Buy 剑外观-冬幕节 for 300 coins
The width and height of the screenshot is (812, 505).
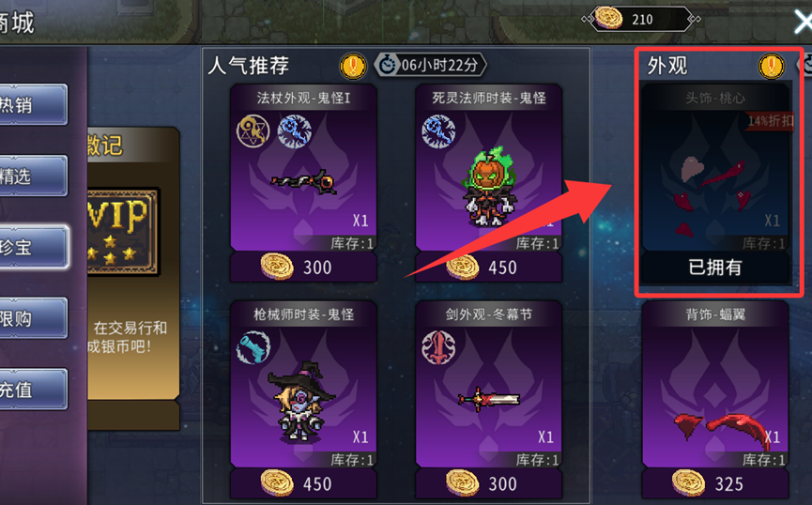coord(488,483)
